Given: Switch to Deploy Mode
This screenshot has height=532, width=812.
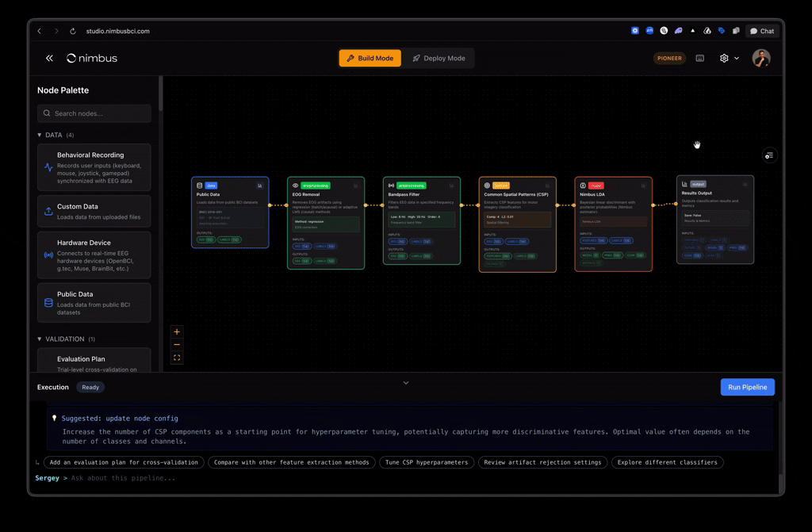Looking at the screenshot, I should click(439, 58).
